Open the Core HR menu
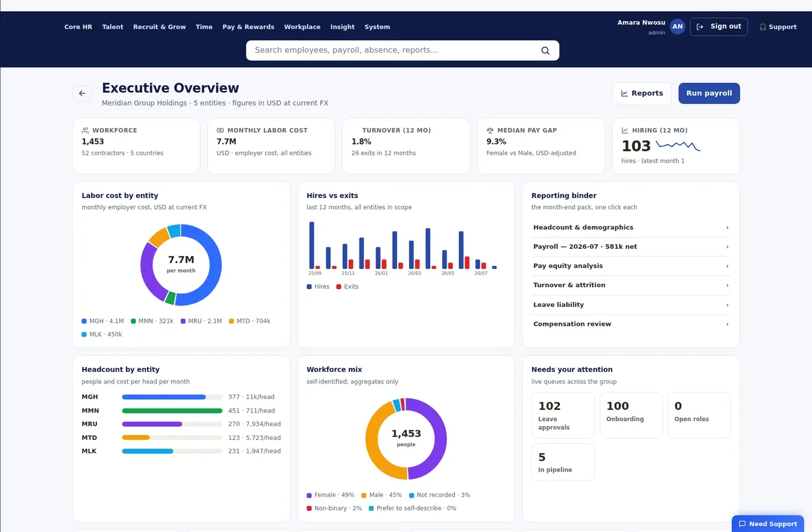 78,27
